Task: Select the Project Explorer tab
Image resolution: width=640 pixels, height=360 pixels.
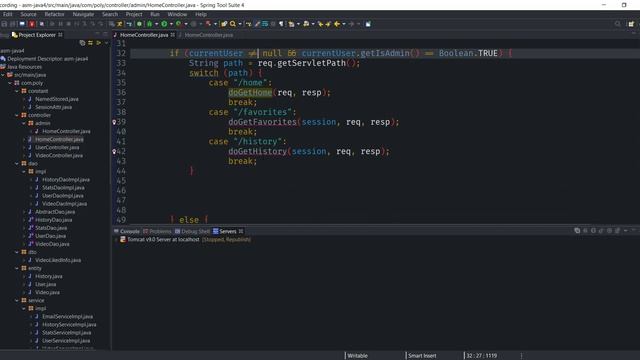Action: point(37,35)
